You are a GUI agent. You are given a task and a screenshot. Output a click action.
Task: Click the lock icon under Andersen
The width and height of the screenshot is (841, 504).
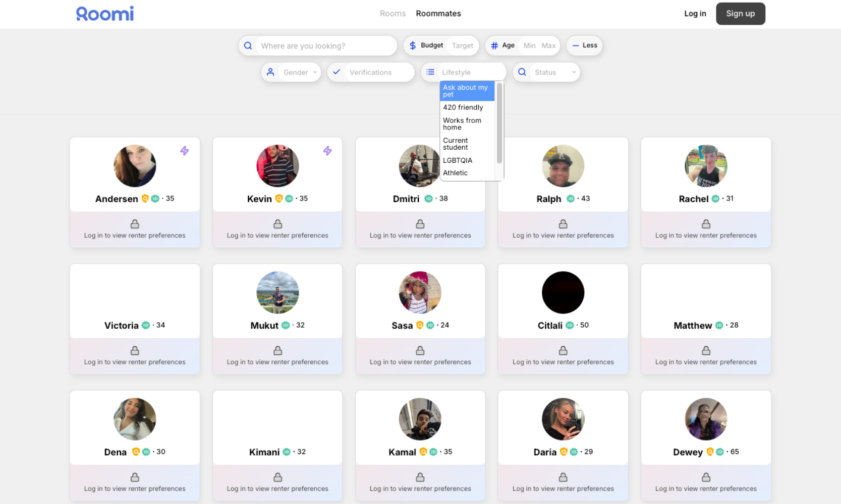coord(135,224)
